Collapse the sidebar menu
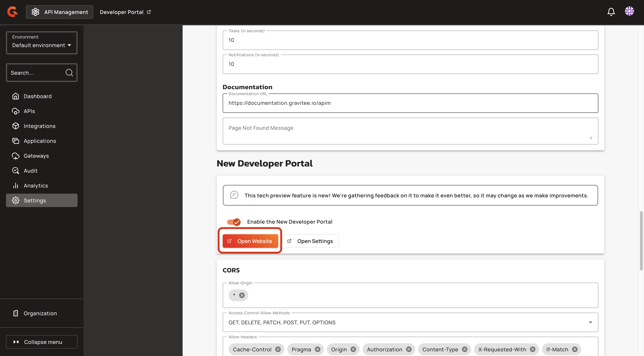The image size is (644, 356). tap(42, 342)
